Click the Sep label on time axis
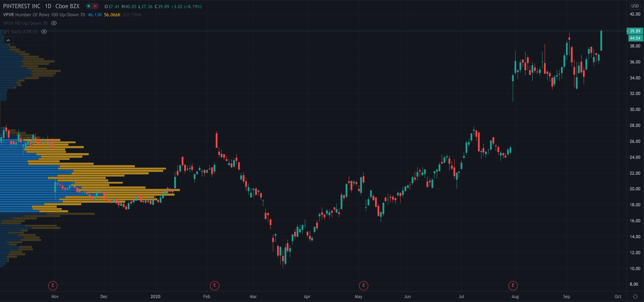 coord(567,297)
